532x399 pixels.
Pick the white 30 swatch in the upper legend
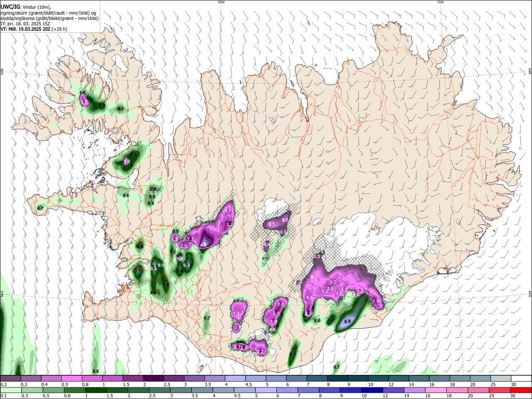coord(521,378)
